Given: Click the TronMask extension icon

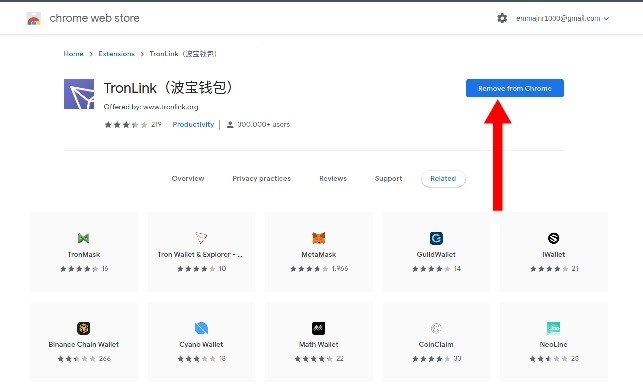Looking at the screenshot, I should (84, 238).
